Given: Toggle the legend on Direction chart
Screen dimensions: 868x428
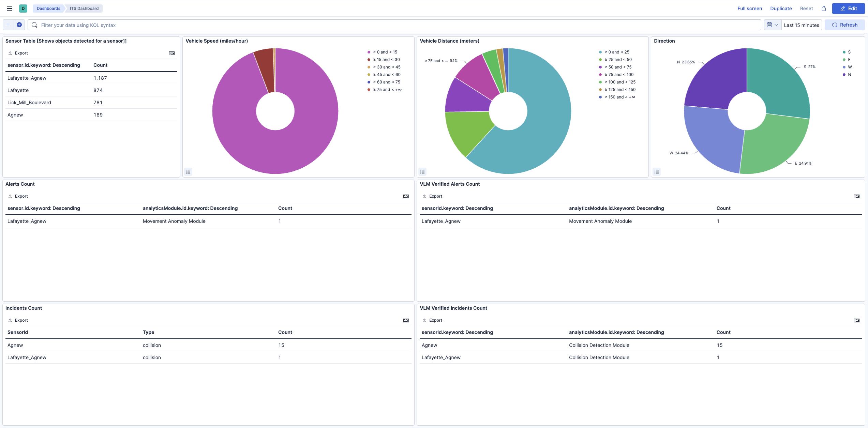Looking at the screenshot, I should click(657, 171).
